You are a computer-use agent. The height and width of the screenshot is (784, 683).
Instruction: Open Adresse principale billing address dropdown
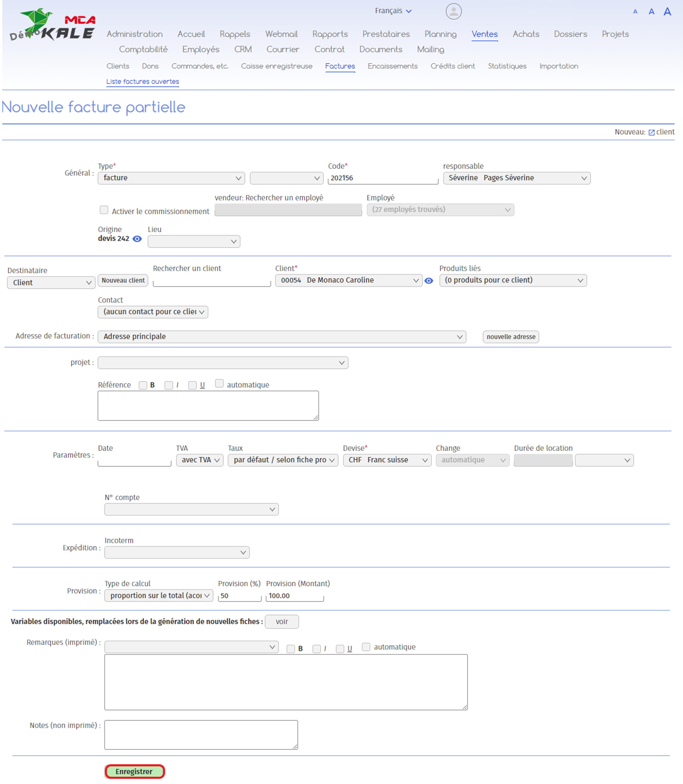click(x=282, y=337)
